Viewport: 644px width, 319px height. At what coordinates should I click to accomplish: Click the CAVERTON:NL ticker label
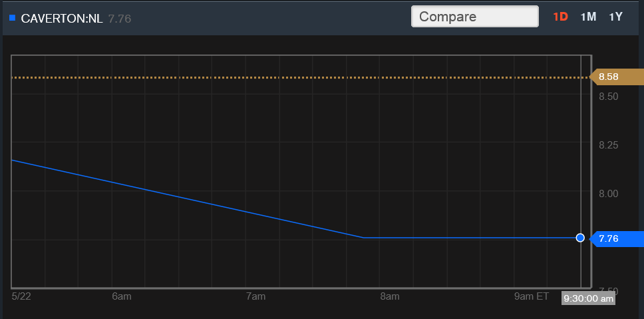coord(62,19)
